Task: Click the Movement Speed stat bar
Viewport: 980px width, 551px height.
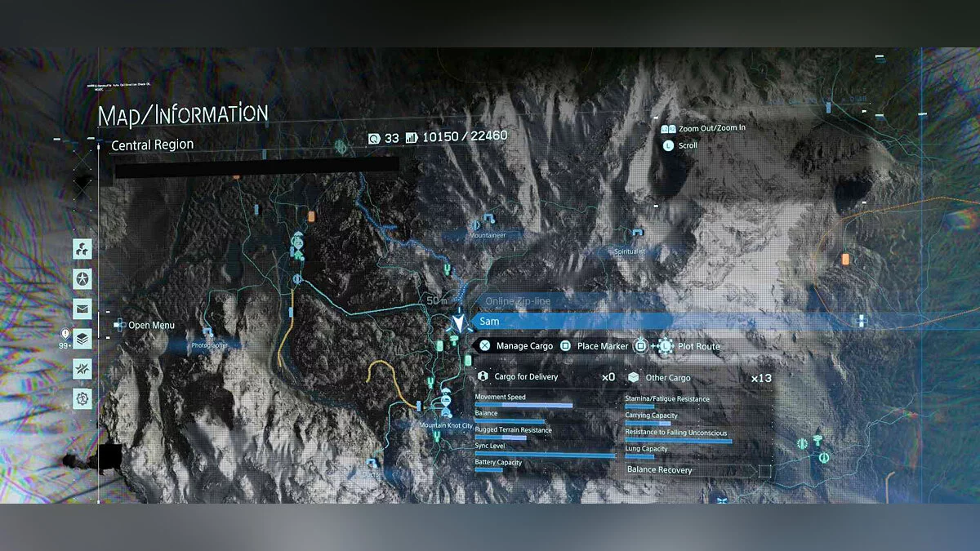Action: click(x=523, y=405)
